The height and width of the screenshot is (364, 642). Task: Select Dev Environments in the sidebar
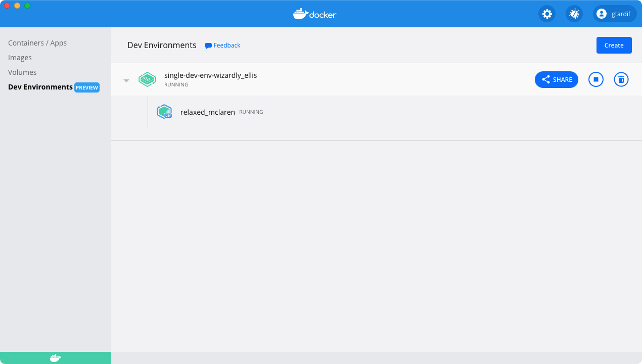(39, 87)
